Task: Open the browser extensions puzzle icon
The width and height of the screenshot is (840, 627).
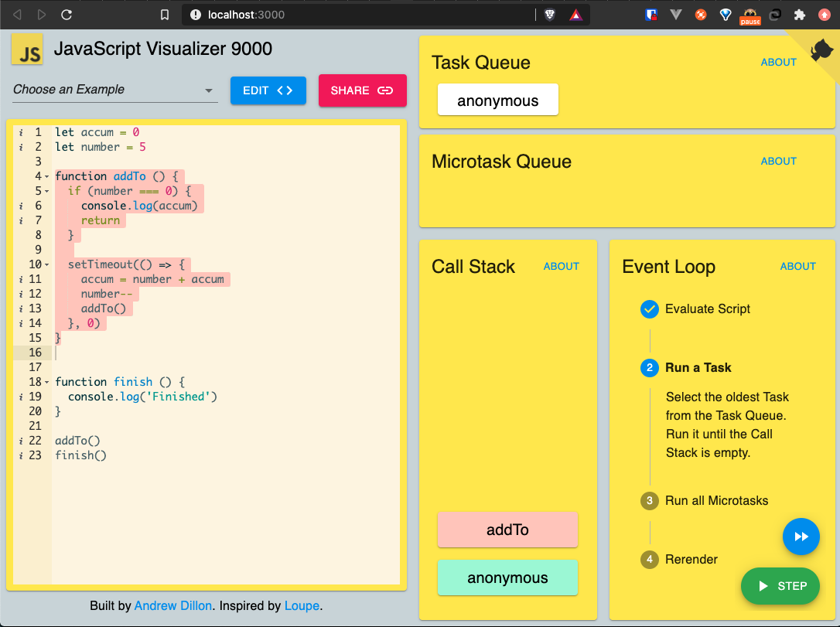Action: (x=799, y=15)
